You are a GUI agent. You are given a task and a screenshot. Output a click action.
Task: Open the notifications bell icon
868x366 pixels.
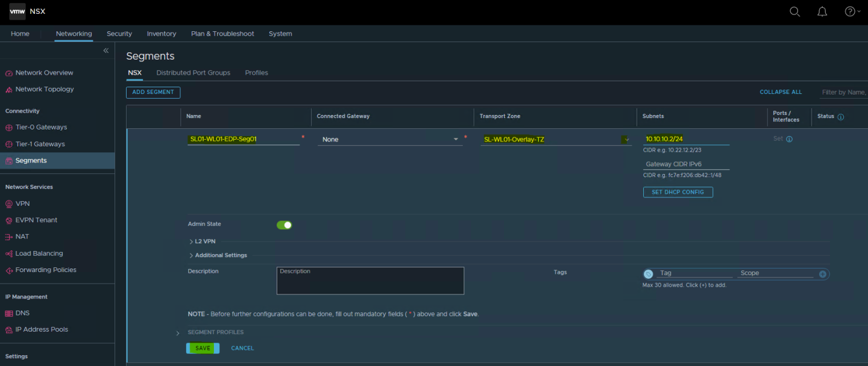(x=822, y=12)
